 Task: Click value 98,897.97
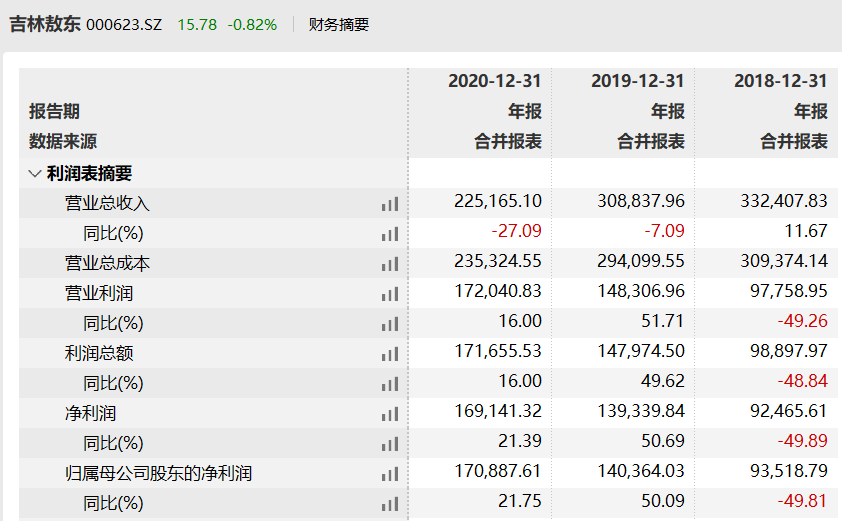(x=789, y=352)
